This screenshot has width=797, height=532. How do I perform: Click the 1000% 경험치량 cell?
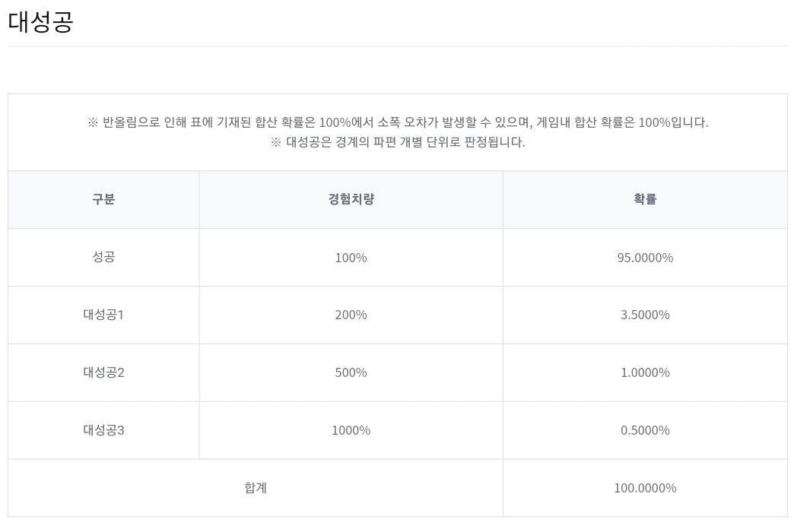point(351,430)
